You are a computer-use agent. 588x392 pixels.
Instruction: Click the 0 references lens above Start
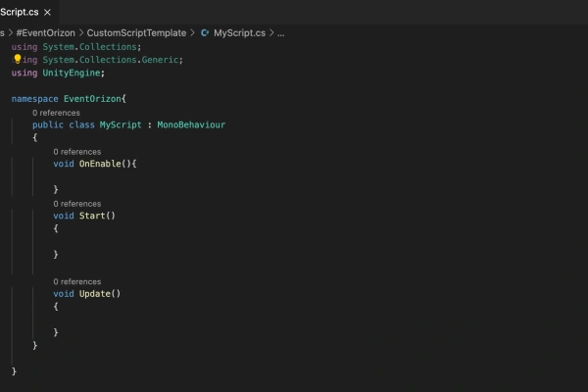pos(77,204)
